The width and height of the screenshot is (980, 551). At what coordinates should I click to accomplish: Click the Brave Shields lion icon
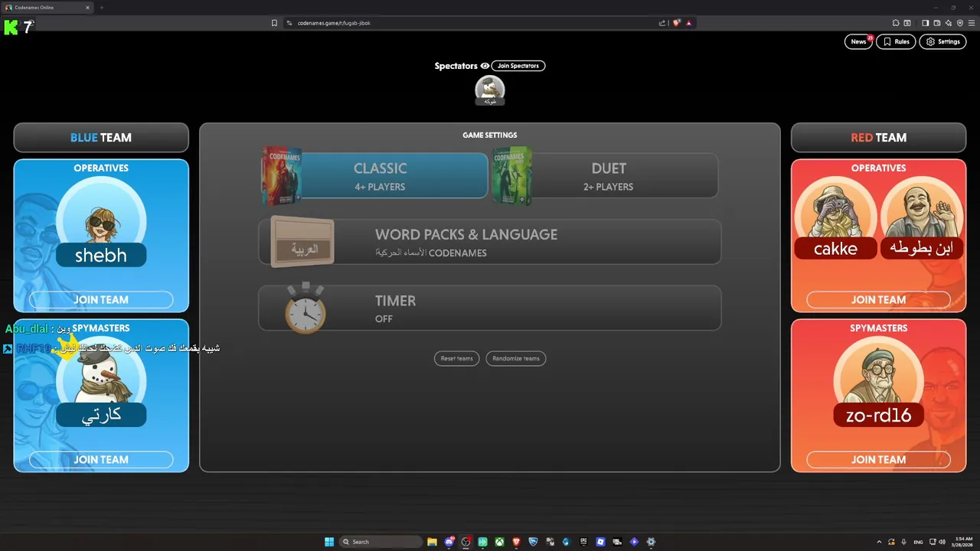[x=676, y=23]
